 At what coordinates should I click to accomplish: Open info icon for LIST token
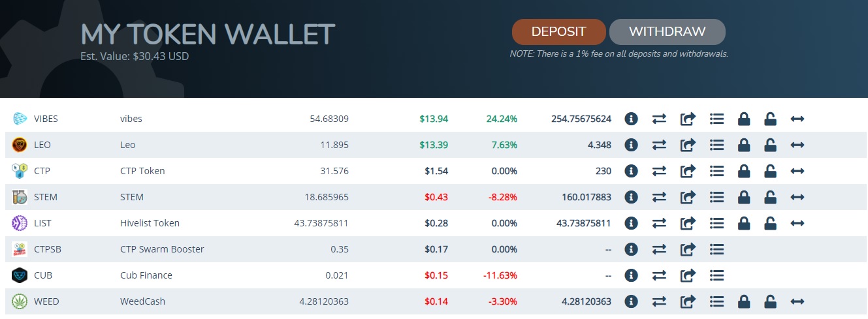[631, 223]
